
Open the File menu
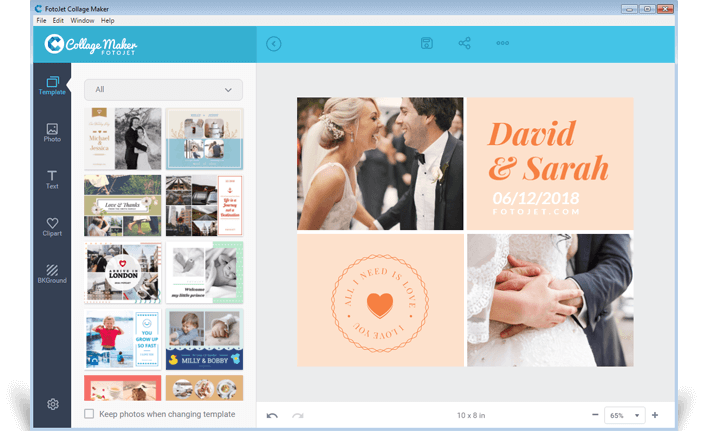pyautogui.click(x=41, y=21)
